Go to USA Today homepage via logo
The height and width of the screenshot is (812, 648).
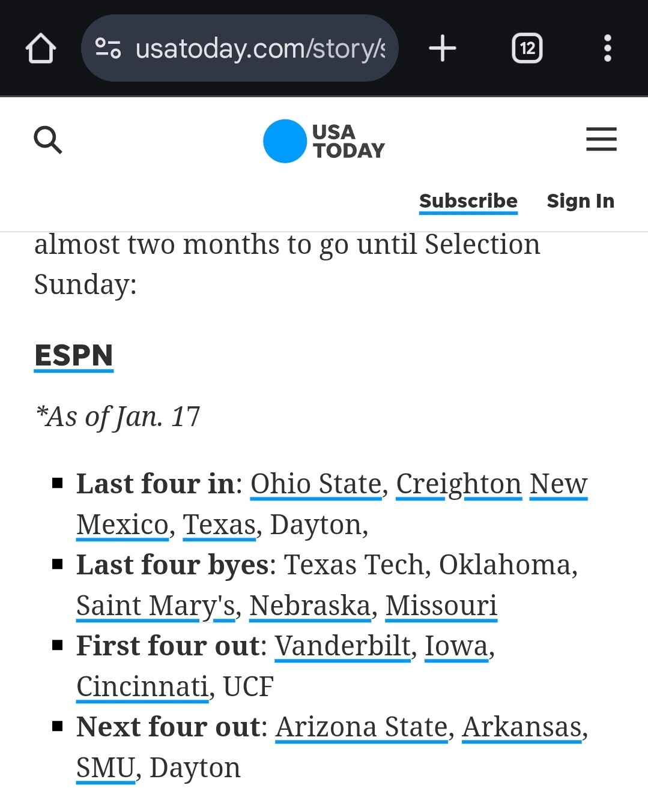coord(324,141)
